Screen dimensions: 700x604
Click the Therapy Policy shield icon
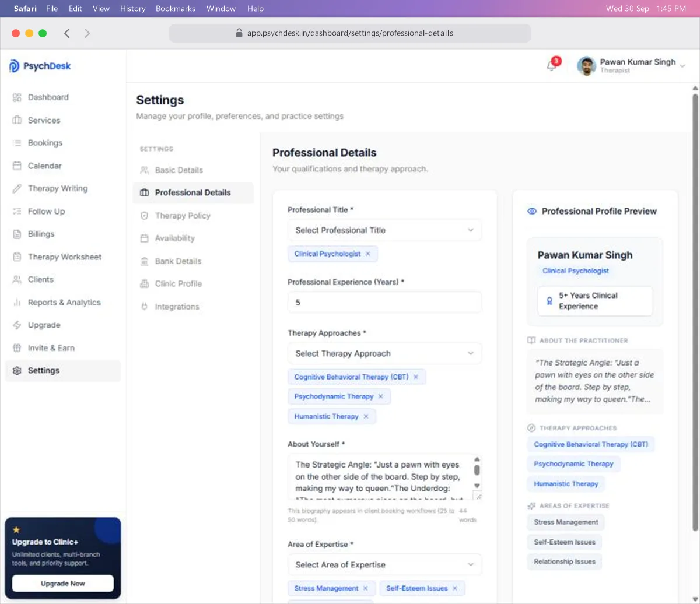click(x=145, y=216)
